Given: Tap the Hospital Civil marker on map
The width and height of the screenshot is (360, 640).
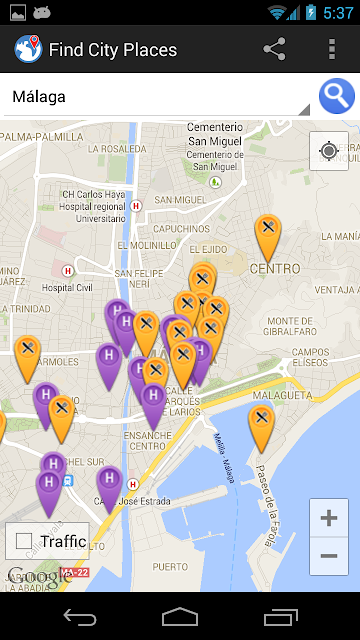Looking at the screenshot, I should click(x=68, y=270).
